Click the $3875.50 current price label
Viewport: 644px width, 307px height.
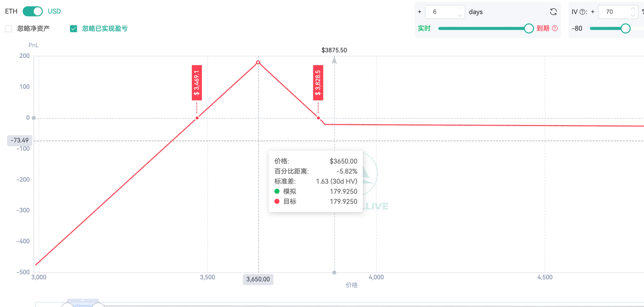pos(334,50)
